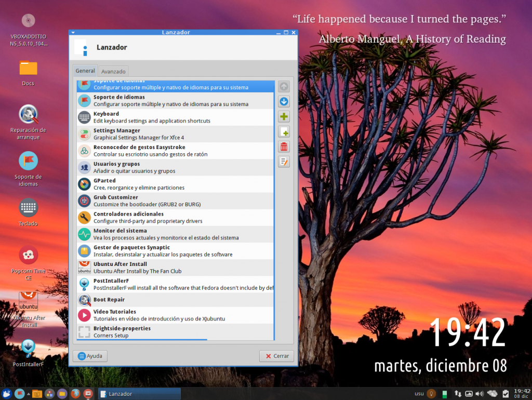Select Keyboard entry icon in list
Image resolution: width=532 pixels, height=400 pixels.
pyautogui.click(x=85, y=117)
